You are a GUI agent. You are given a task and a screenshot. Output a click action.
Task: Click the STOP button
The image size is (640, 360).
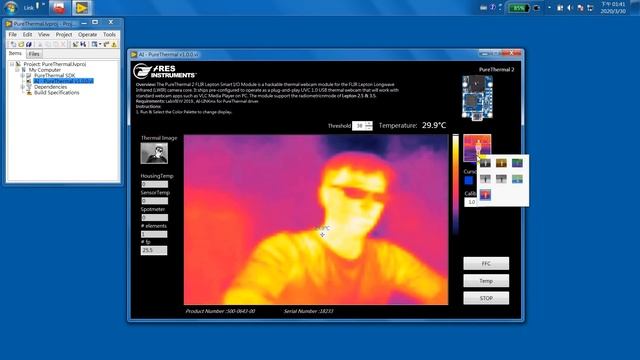pos(486,298)
